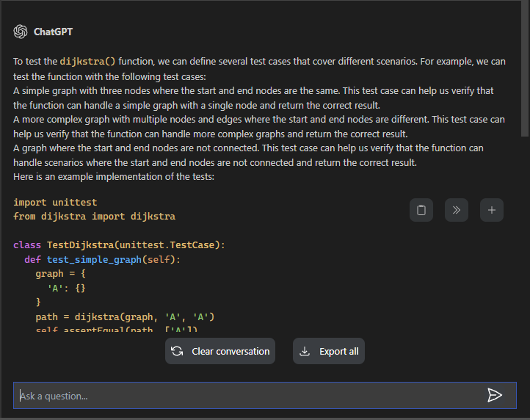Click 'from dijkstra import dijkstra' line
Viewport: 530px width, 420px height.
coord(94,217)
